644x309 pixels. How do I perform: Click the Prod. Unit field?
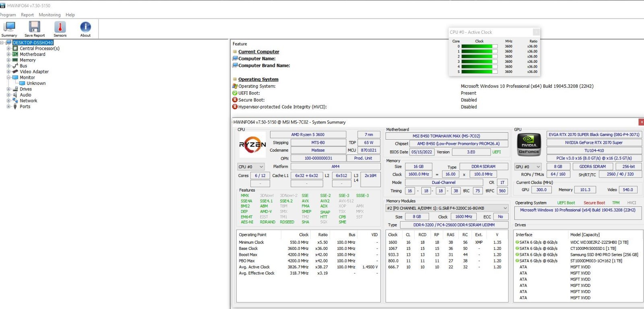pyautogui.click(x=363, y=158)
